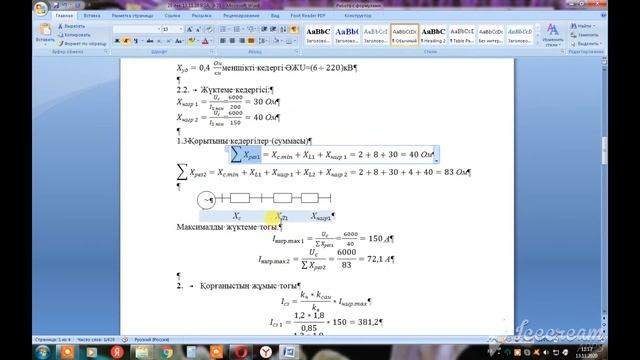Toggle Bold formatting
The image size is (640, 360).
117,41
